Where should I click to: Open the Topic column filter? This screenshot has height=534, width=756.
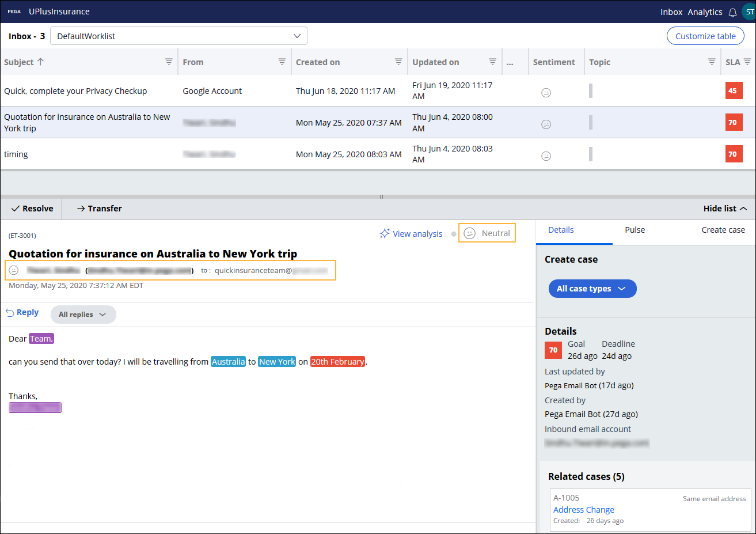(712, 62)
